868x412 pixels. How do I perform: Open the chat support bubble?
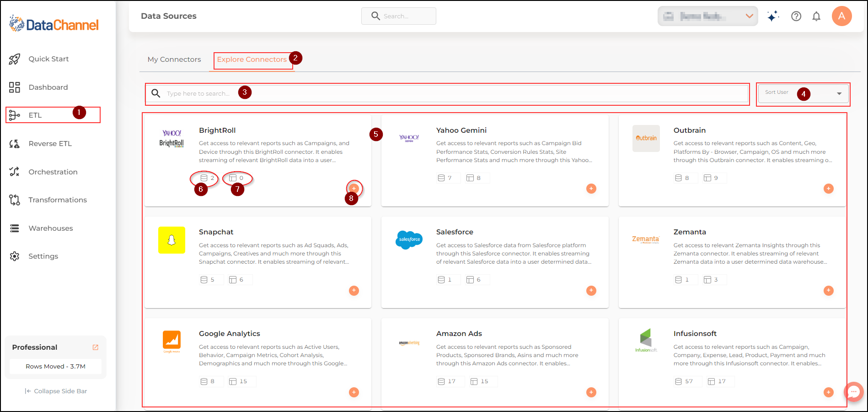tap(853, 392)
